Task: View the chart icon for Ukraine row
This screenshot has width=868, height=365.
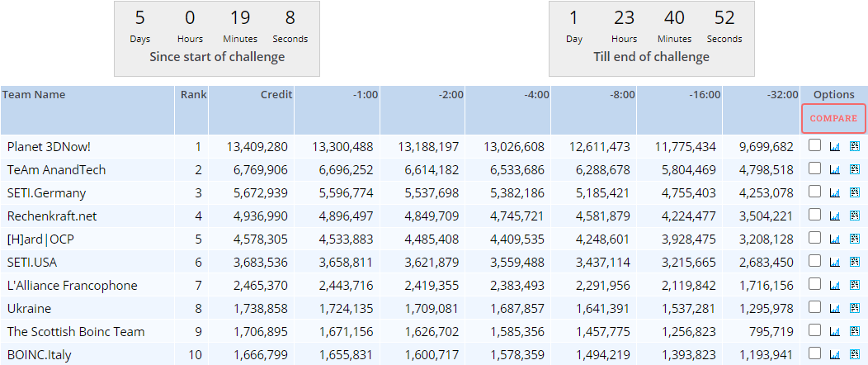Action: point(834,308)
